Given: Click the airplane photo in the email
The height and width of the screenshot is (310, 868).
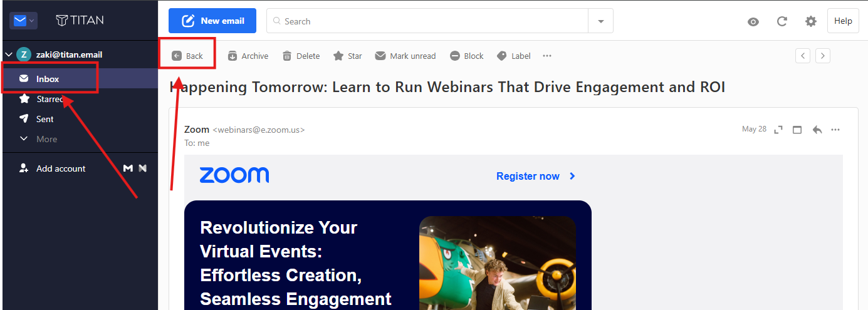Looking at the screenshot, I should [498, 263].
